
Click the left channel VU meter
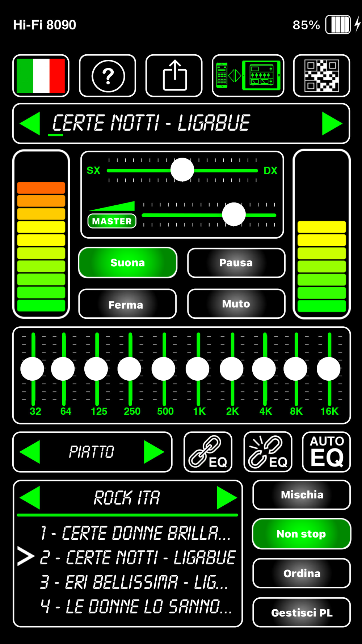point(41,234)
